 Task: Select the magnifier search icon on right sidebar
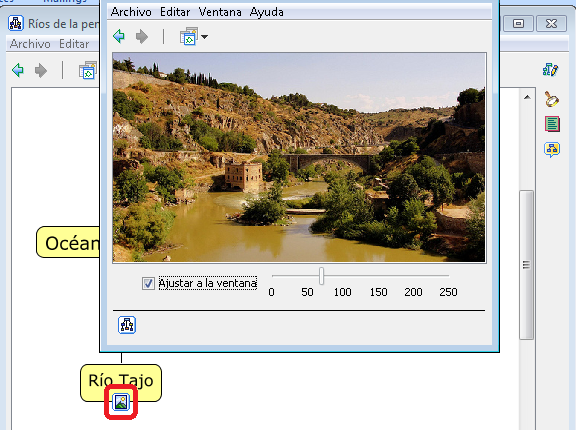[x=551, y=99]
